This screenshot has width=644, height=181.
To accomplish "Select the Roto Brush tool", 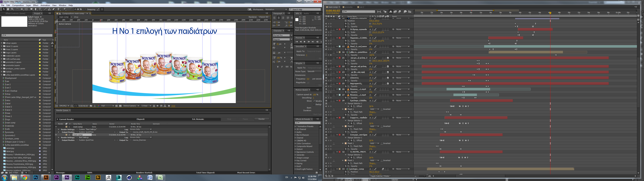I will pos(59,9).
